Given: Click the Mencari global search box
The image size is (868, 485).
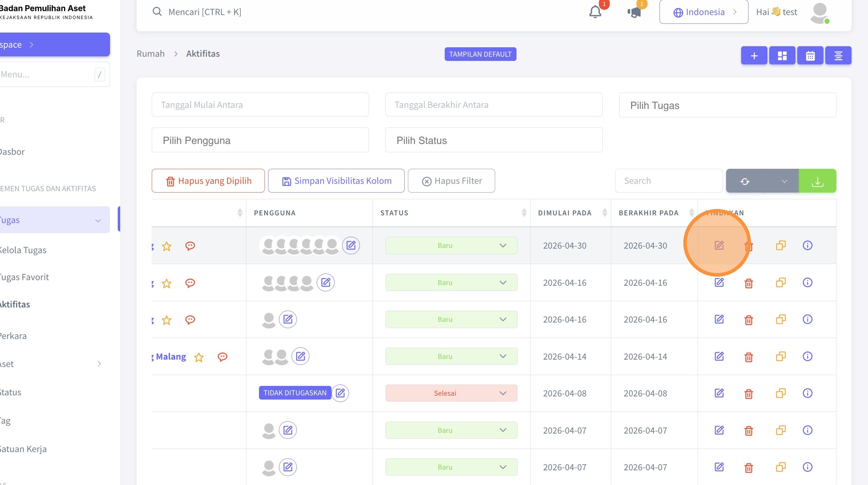Looking at the screenshot, I should pos(205,12).
